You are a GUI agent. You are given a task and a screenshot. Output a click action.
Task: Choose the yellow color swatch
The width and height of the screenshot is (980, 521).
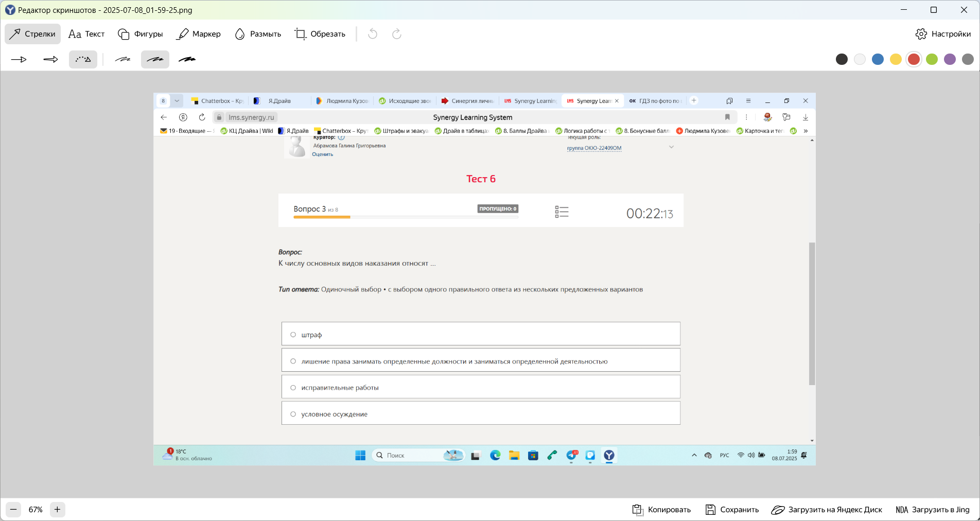[896, 59]
